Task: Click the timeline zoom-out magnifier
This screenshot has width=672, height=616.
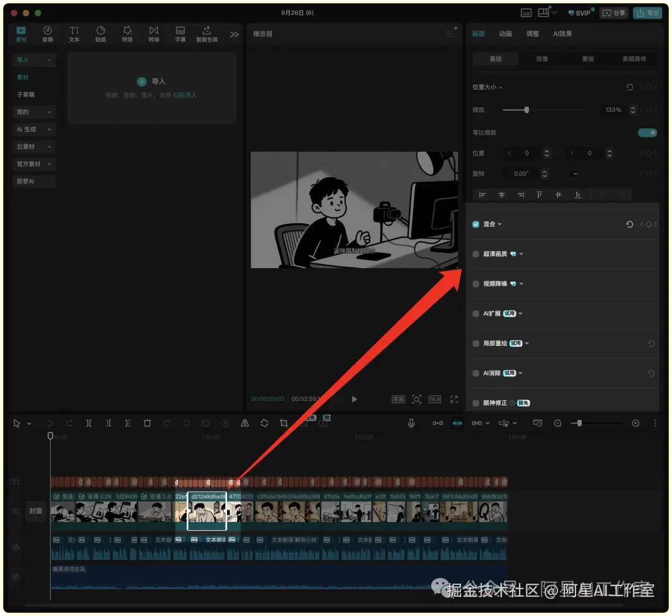Action: coord(558,423)
